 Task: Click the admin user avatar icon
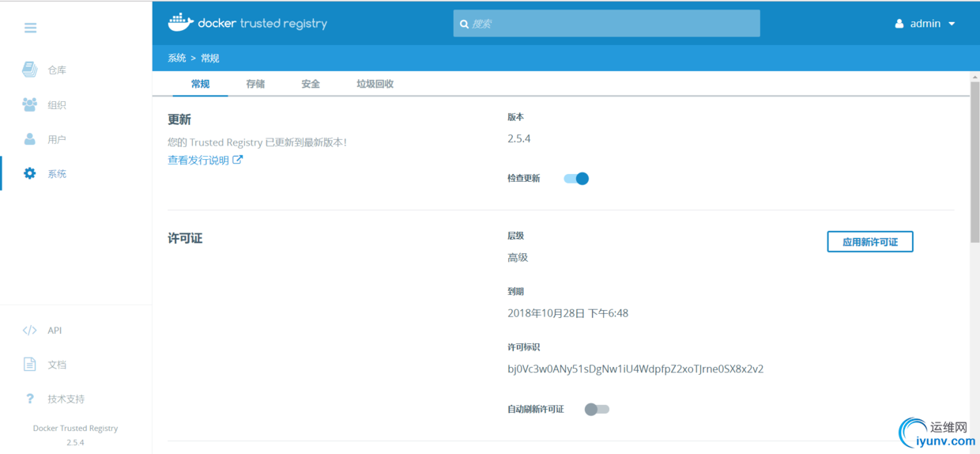(899, 24)
